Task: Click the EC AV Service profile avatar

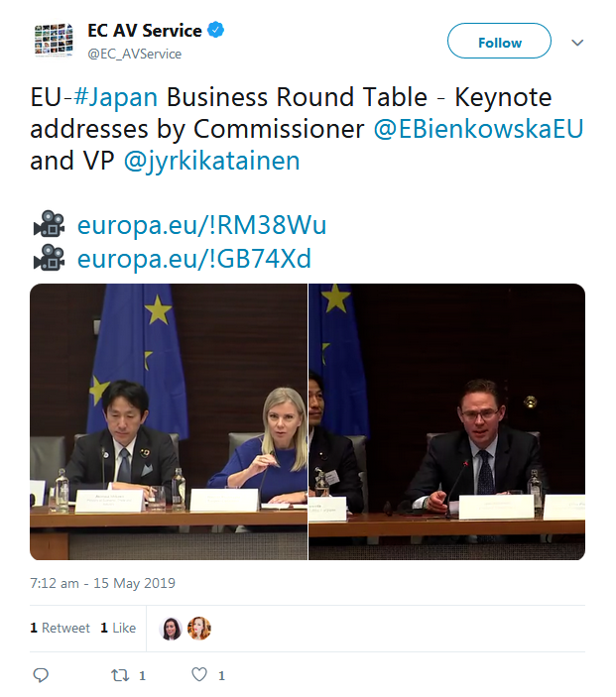Action: click(53, 42)
